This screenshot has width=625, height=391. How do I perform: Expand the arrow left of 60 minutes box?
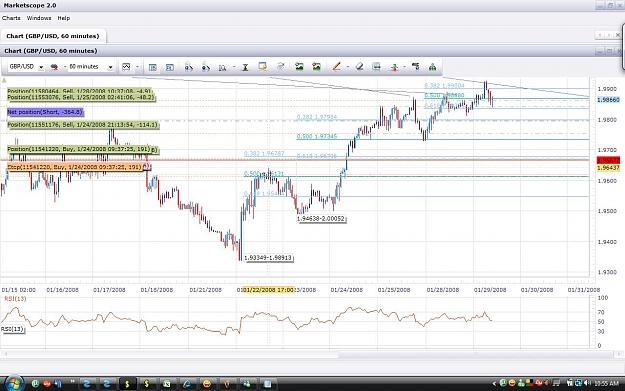click(x=65, y=67)
